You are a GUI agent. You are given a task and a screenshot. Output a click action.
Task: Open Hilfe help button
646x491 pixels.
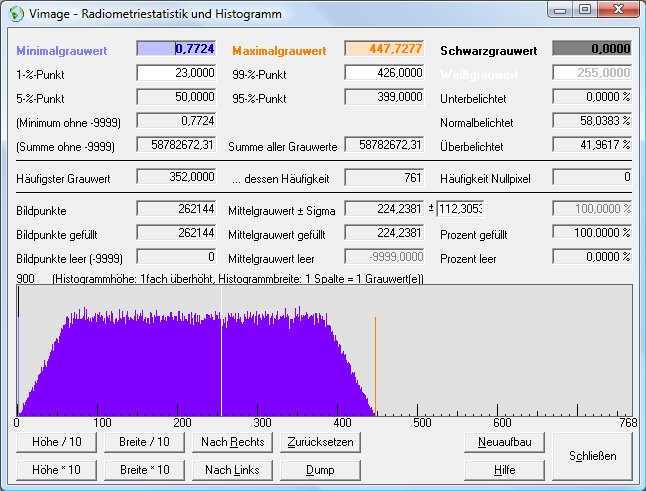(504, 469)
